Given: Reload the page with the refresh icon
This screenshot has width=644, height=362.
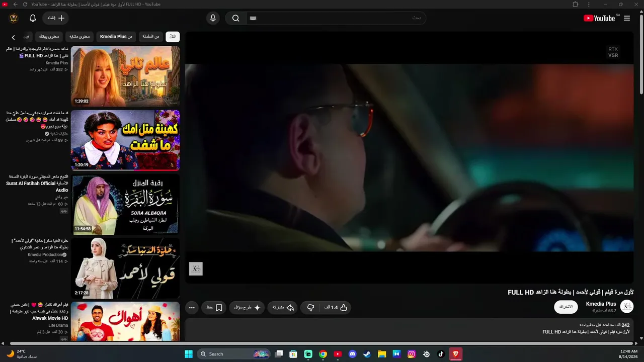Looking at the screenshot, I should 25,4.
